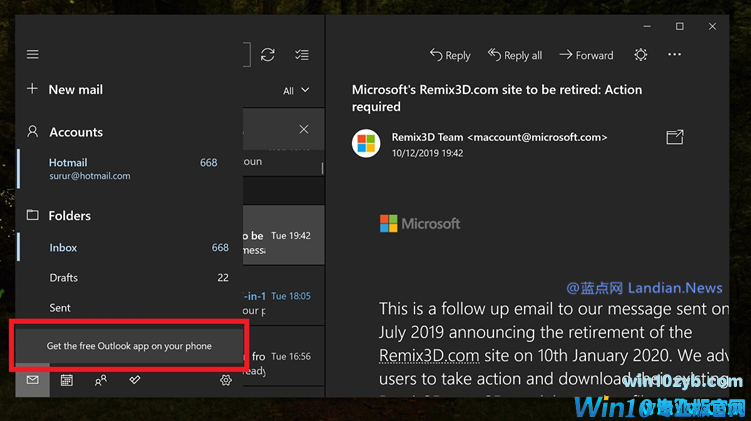The image size is (751, 421).
Task: Open the hamburger navigation menu
Action: point(33,55)
